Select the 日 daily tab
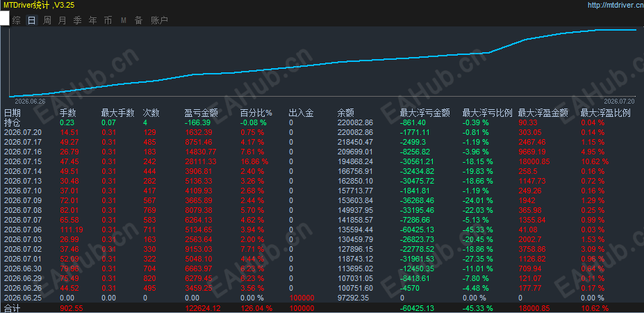The image size is (644, 313). [32, 20]
